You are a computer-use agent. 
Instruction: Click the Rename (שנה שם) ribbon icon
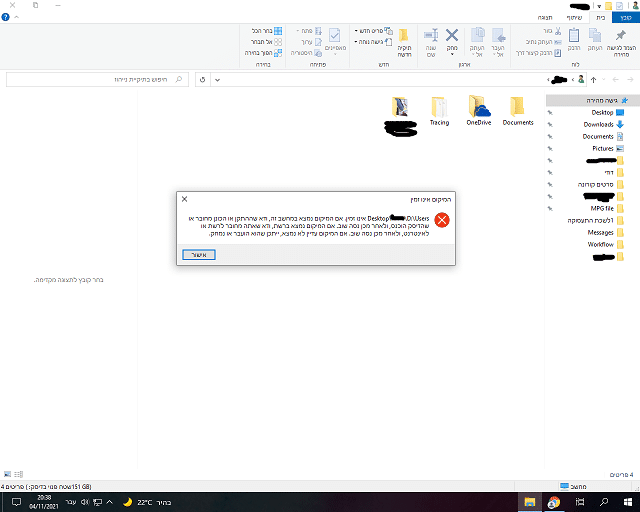click(431, 36)
